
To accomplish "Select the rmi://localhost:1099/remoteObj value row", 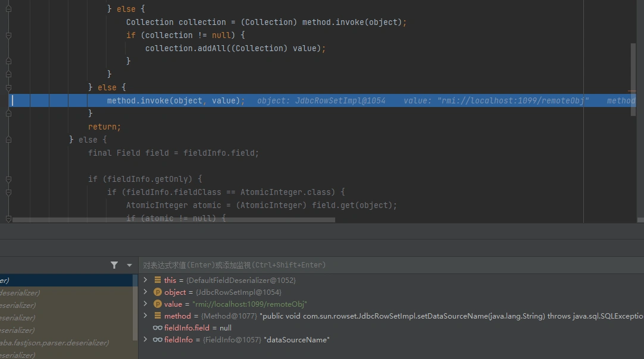I will coord(249,304).
